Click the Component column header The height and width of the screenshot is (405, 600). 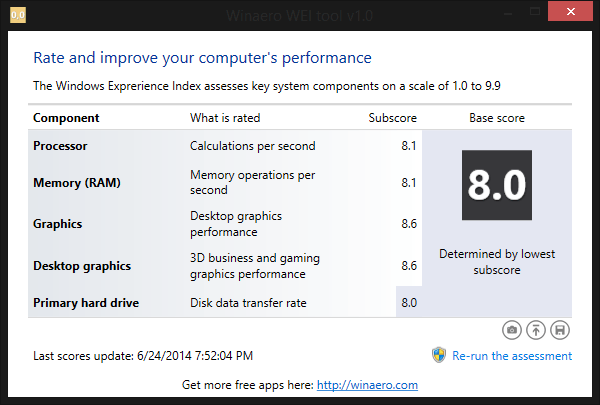coord(66,118)
